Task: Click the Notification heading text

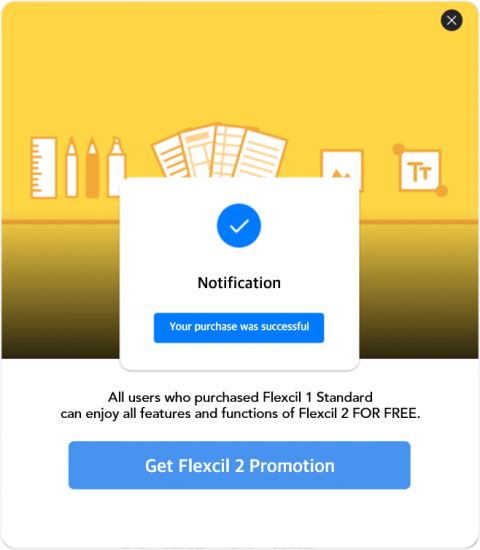Action: tap(239, 283)
